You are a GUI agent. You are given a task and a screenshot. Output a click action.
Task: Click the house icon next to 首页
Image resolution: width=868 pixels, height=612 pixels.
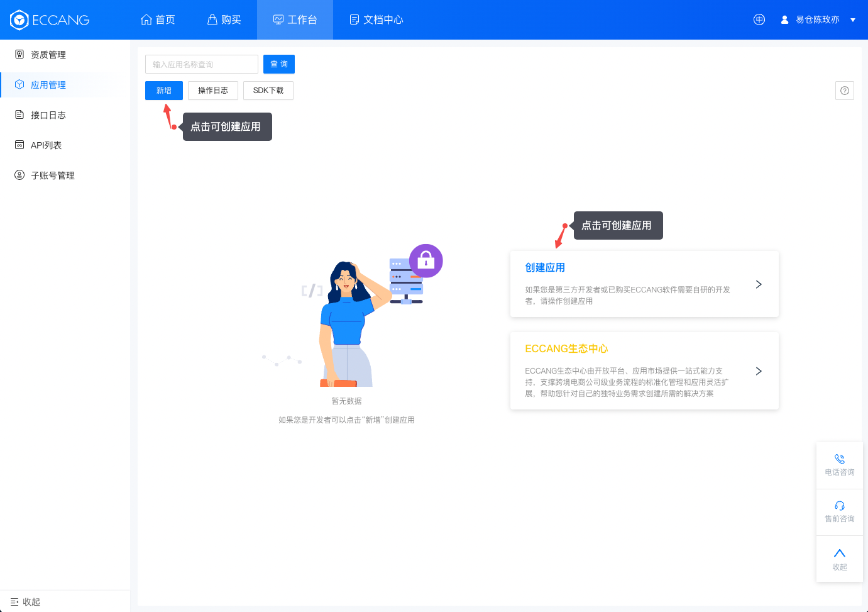tap(146, 19)
